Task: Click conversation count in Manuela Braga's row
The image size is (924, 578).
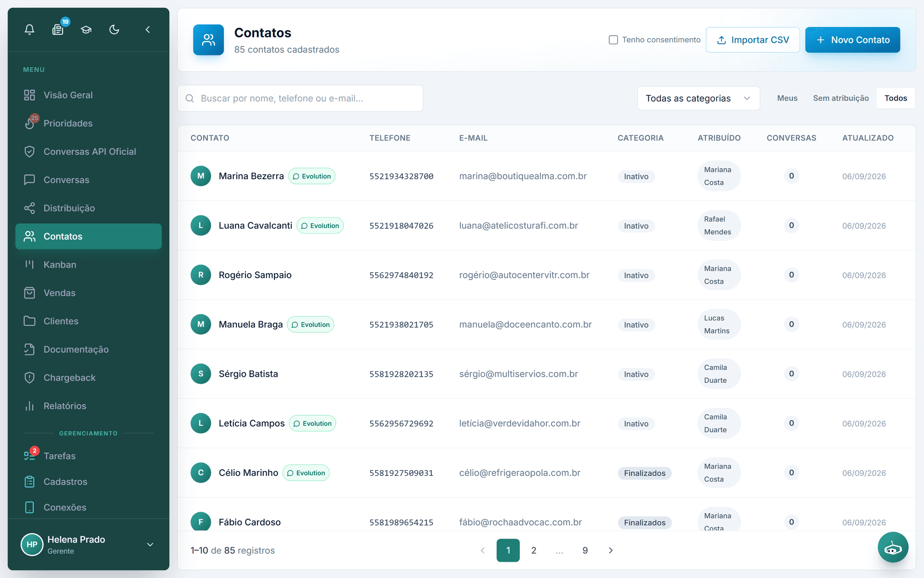Action: [x=791, y=325]
